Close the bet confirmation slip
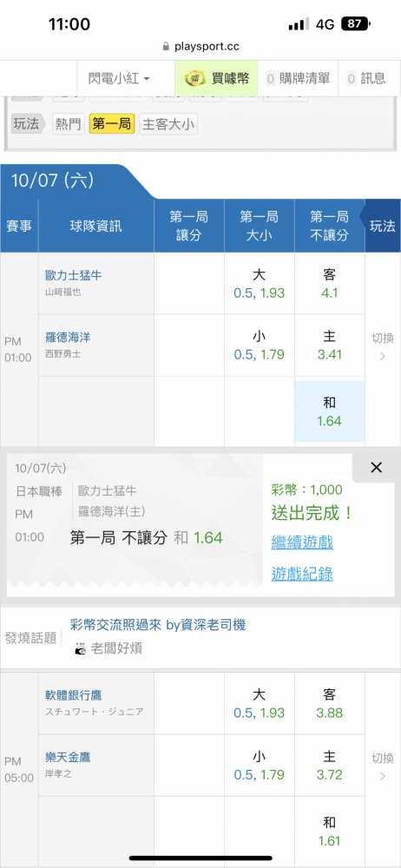The width and height of the screenshot is (401, 868). tap(376, 468)
